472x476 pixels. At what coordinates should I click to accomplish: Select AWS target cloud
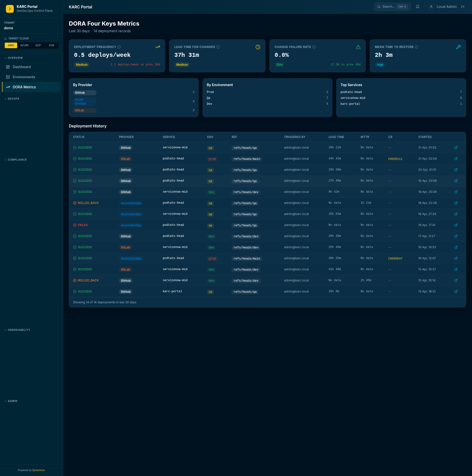tap(11, 45)
